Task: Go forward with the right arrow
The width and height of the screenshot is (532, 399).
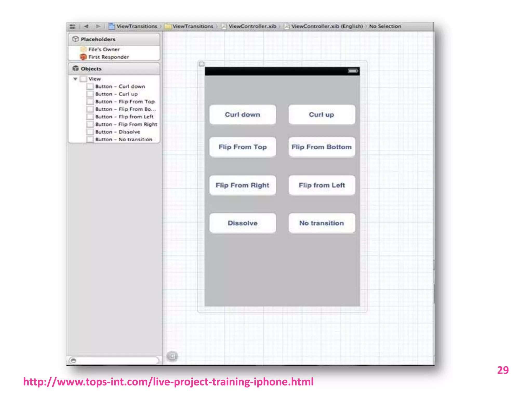Action: 98,26
